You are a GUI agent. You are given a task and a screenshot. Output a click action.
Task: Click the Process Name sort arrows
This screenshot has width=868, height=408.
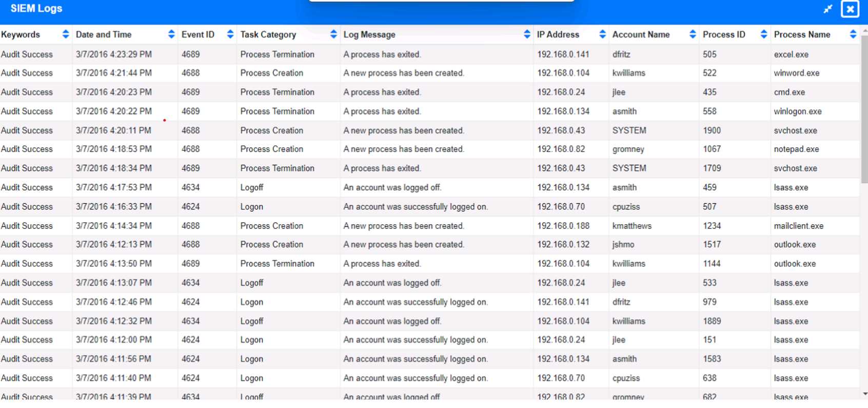853,34
